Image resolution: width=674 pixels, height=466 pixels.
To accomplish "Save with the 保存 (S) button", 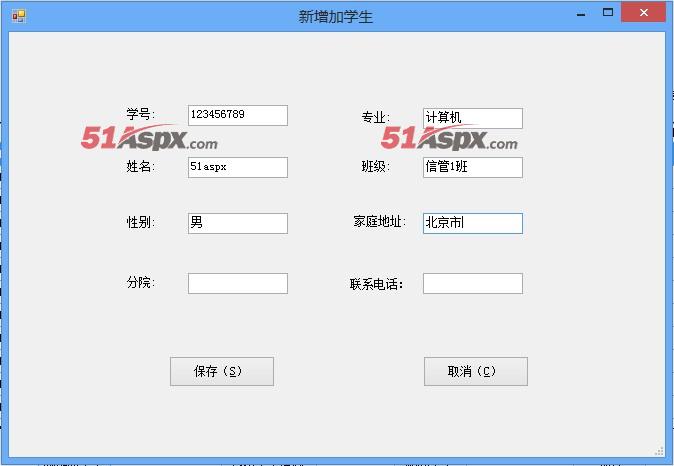I will coord(222,371).
